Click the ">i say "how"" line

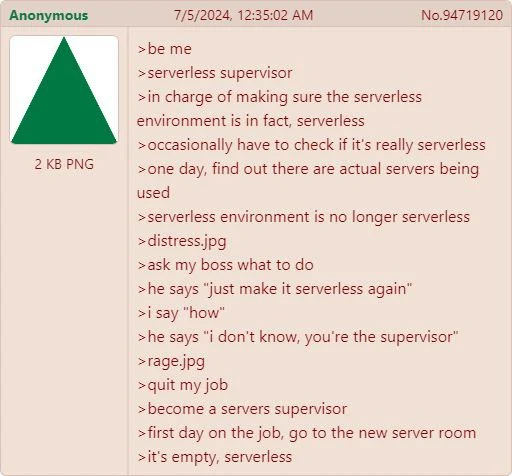181,313
